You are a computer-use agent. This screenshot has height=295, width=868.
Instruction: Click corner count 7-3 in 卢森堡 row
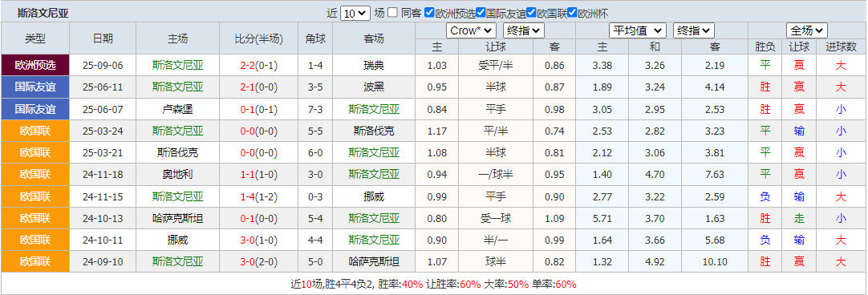[x=315, y=109]
